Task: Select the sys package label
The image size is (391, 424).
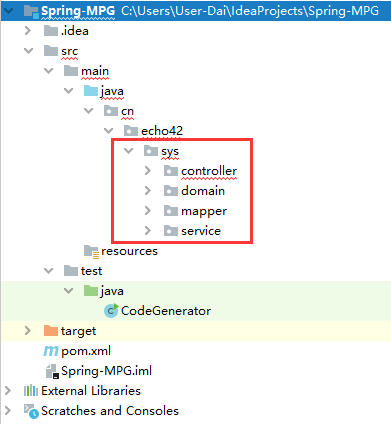Action: 170,152
